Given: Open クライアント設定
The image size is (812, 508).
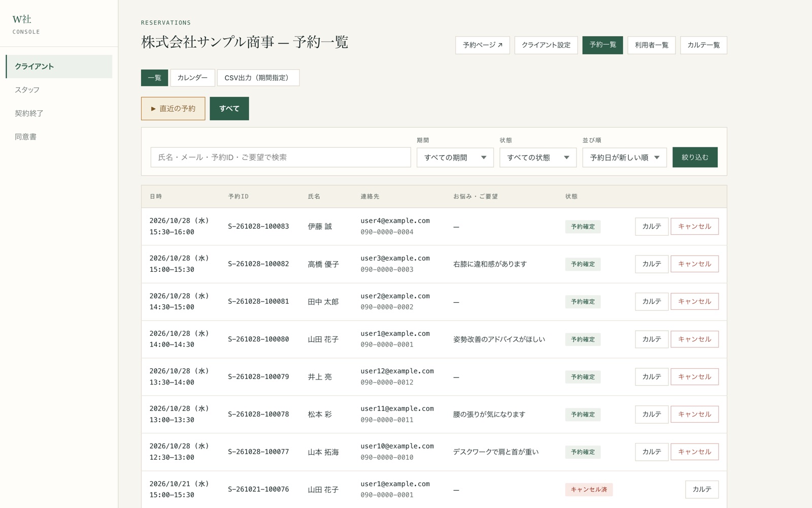Looking at the screenshot, I should 546,45.
